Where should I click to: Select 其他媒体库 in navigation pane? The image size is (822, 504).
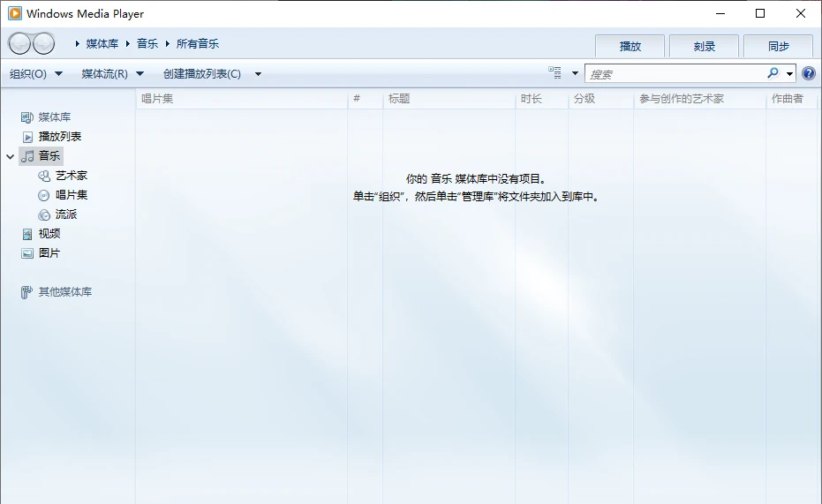point(65,292)
